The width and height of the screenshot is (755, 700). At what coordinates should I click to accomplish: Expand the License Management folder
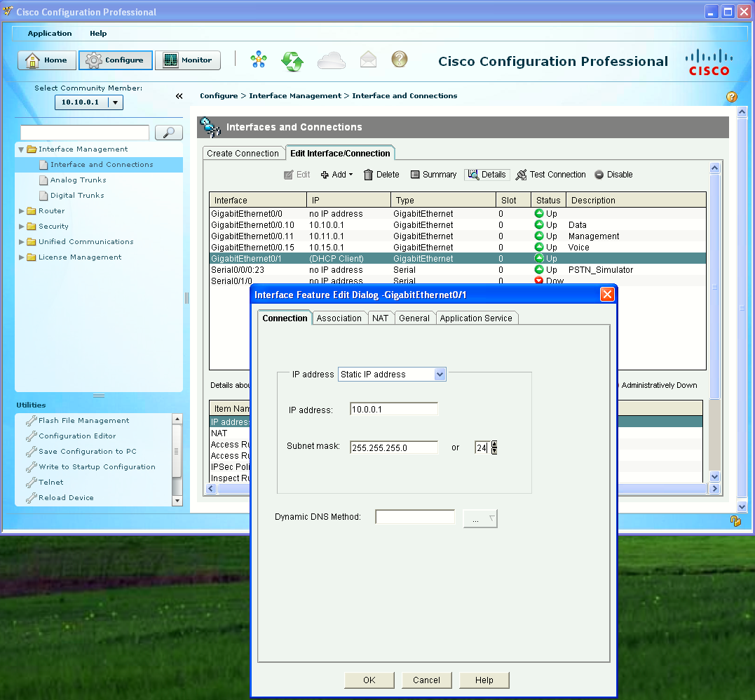pyautogui.click(x=21, y=257)
